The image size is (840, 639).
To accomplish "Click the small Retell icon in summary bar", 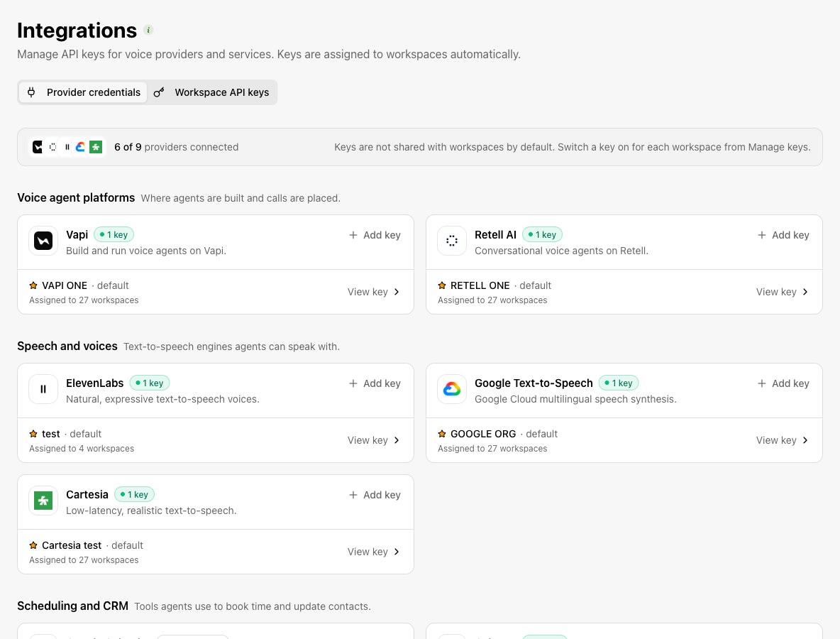I will (52, 147).
